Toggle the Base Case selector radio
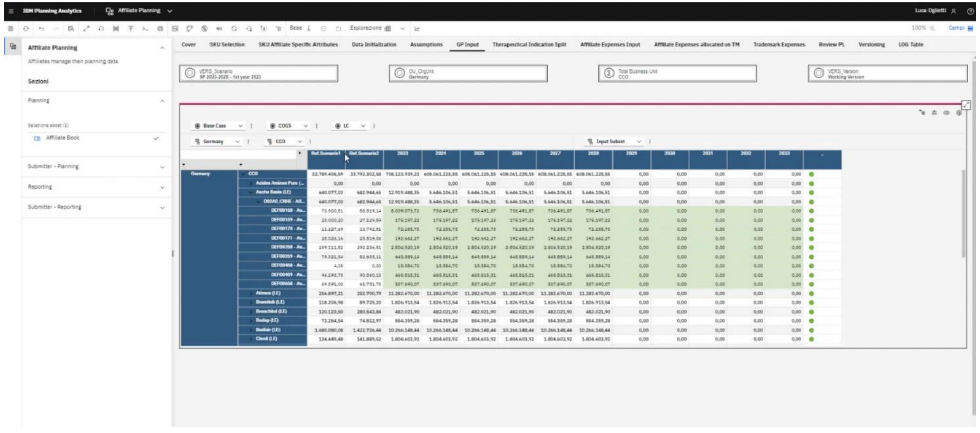The image size is (980, 433). pyautogui.click(x=198, y=126)
